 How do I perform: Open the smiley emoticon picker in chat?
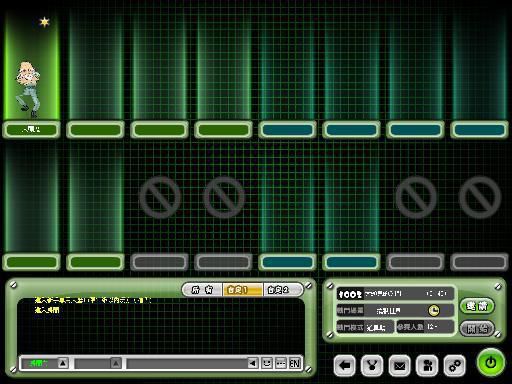(267, 363)
